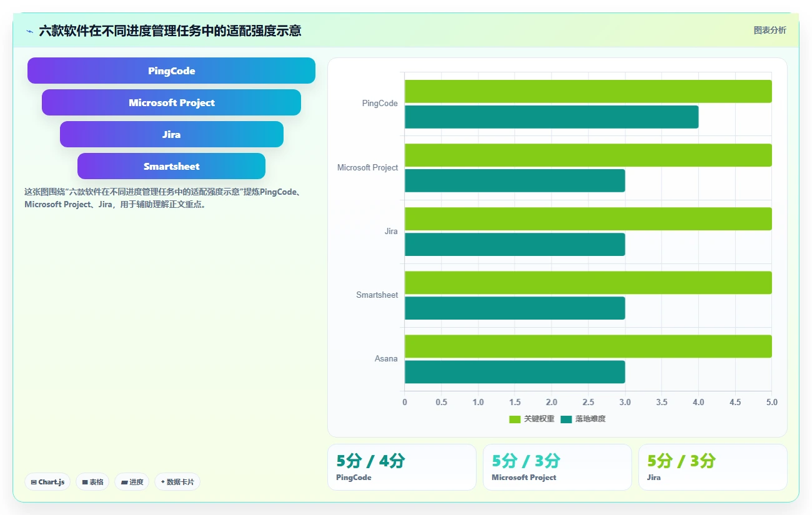The image size is (812, 515).
Task: Click the Smartsheet y-axis label
Action: (377, 295)
